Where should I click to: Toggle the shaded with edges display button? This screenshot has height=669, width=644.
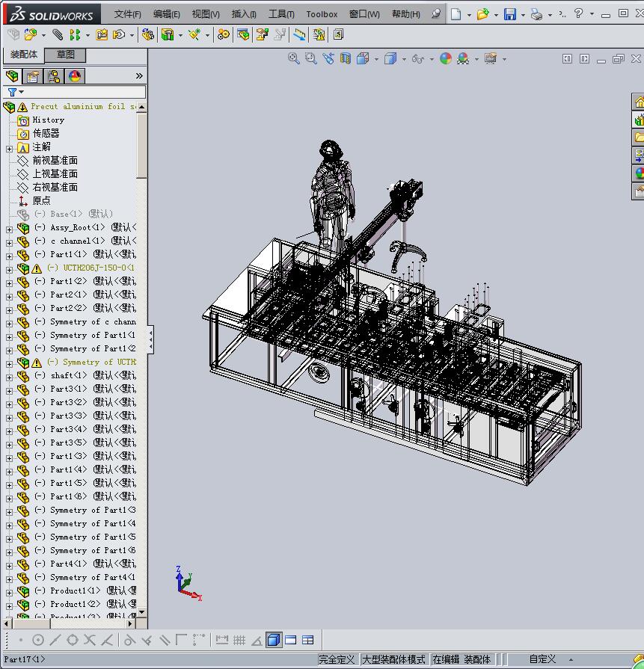tap(274, 640)
